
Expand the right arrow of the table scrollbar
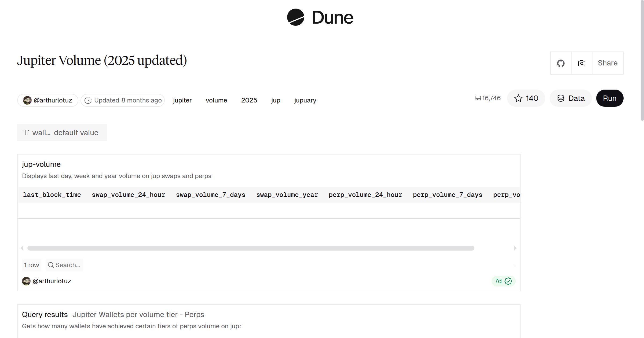pos(515,248)
